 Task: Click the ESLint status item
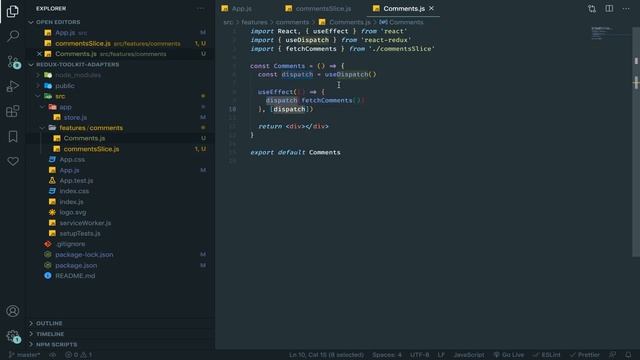546,355
